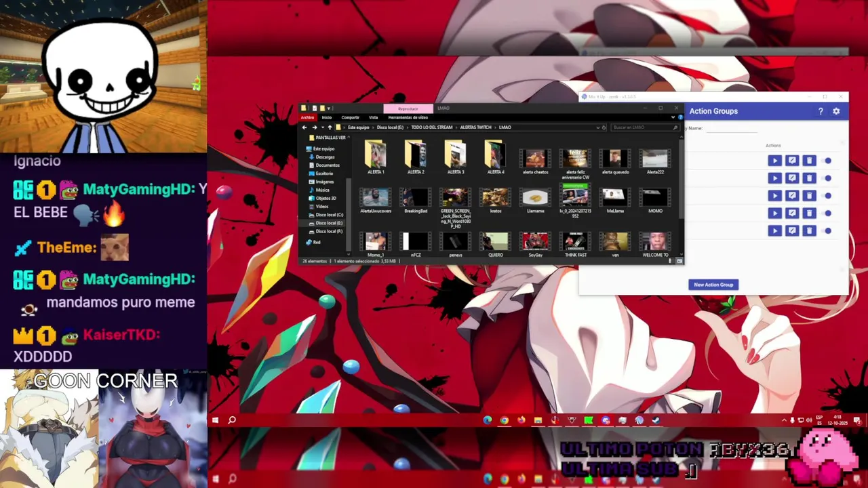The image size is (868, 488).
Task: Click the New Action Group button
Action: 713,285
